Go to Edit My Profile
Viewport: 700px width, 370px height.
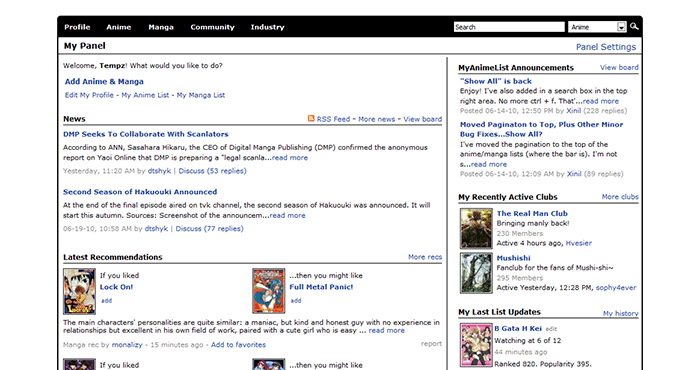pos(89,95)
